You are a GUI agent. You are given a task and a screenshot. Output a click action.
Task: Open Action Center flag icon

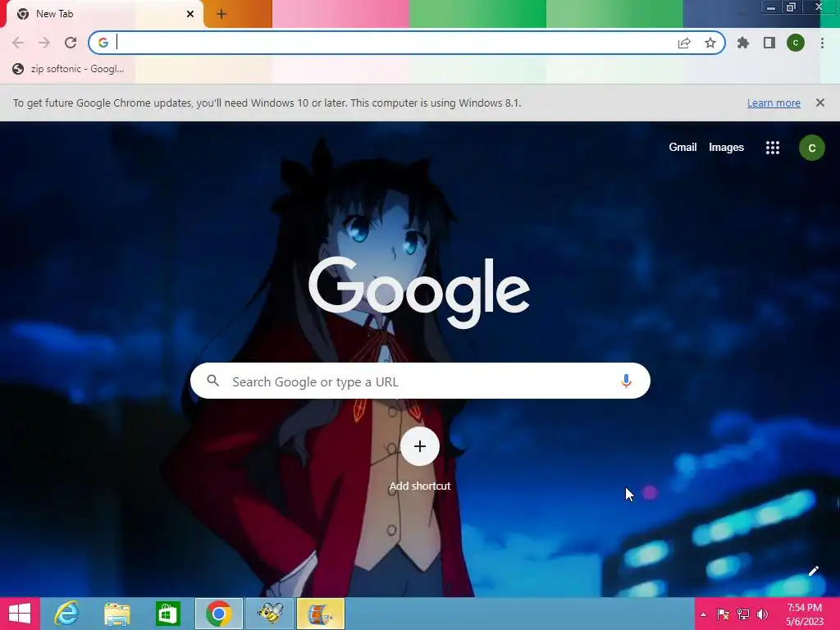click(x=724, y=614)
